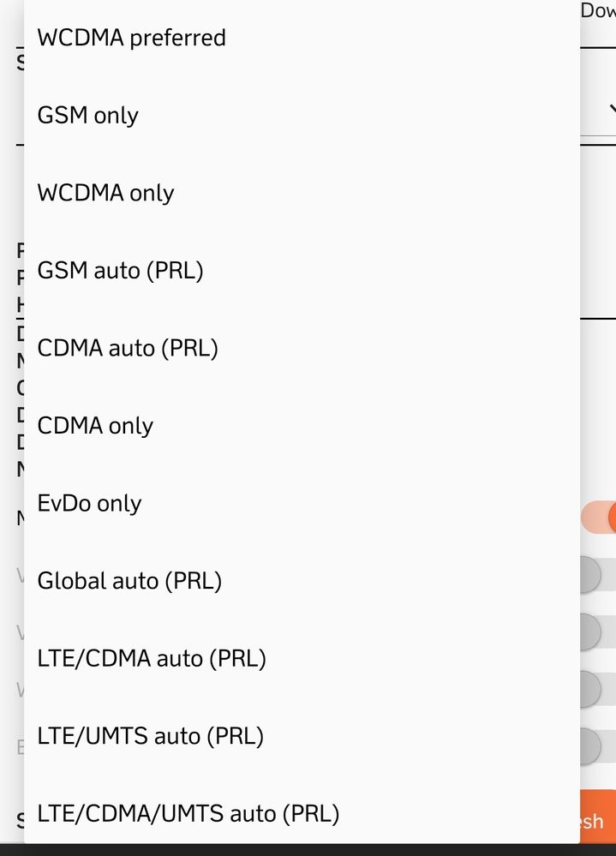Choose GSM only option
This screenshot has height=856, width=616.
coord(87,115)
